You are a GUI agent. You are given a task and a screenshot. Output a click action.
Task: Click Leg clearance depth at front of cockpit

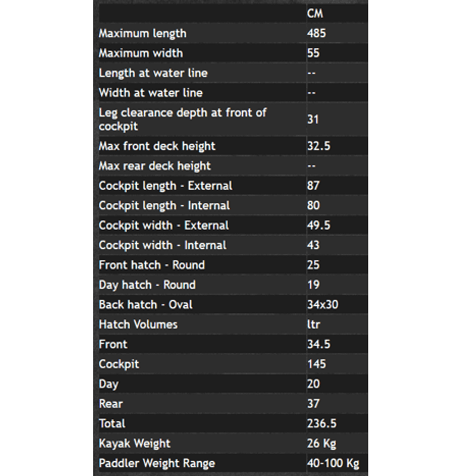(183, 120)
